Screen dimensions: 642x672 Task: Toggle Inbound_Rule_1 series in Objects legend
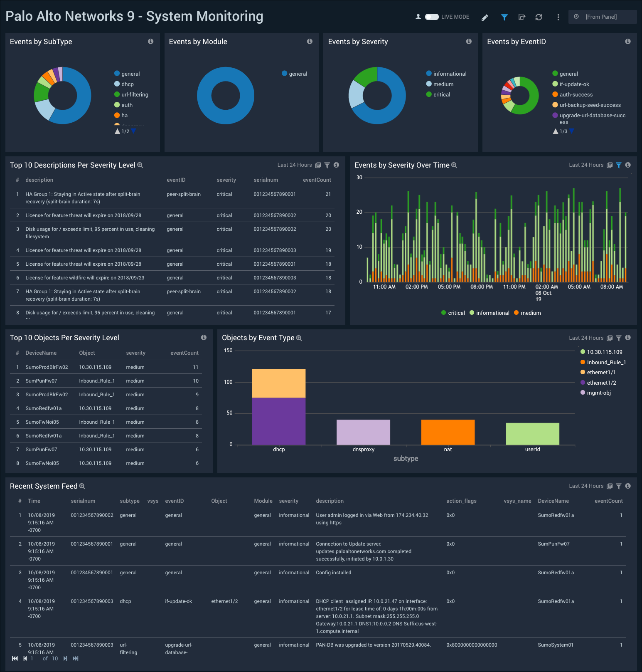pos(603,362)
